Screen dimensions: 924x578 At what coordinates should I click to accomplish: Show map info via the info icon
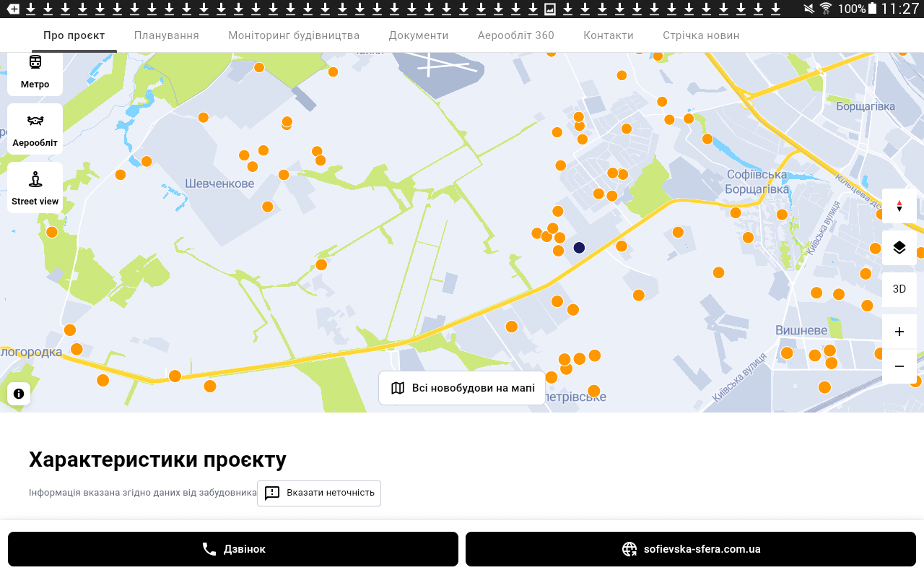click(x=19, y=394)
